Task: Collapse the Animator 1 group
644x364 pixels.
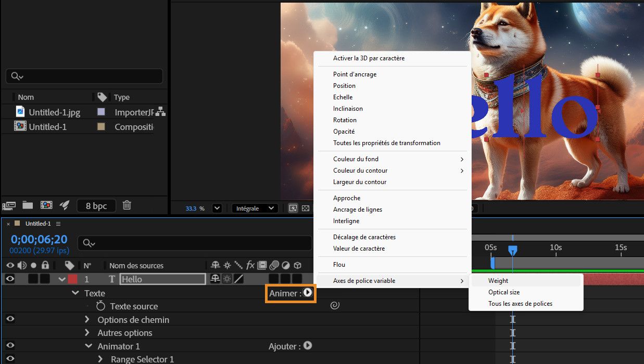Action: point(88,346)
